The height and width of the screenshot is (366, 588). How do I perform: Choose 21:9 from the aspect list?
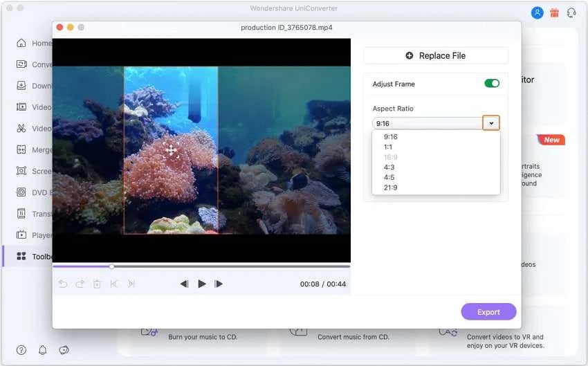pyautogui.click(x=390, y=187)
